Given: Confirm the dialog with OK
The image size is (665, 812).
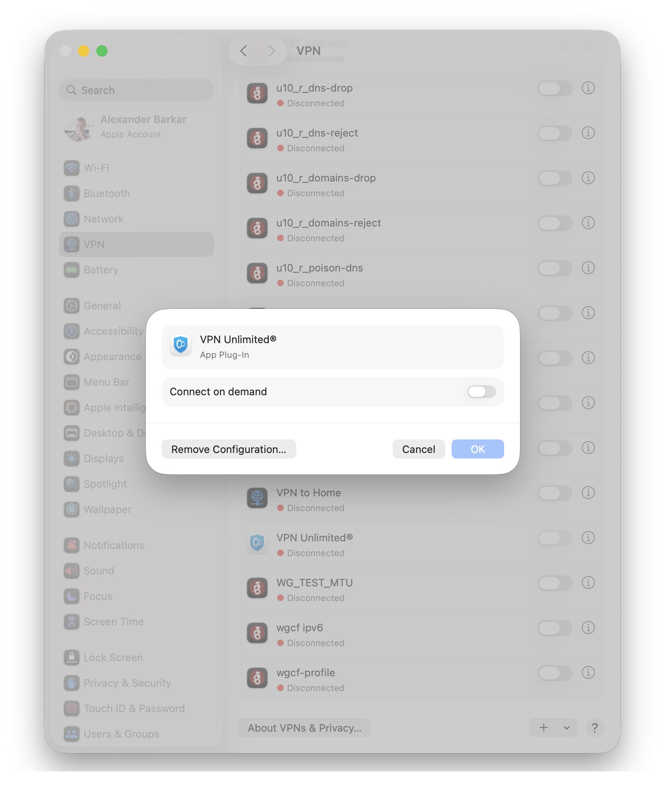Looking at the screenshot, I should (477, 449).
